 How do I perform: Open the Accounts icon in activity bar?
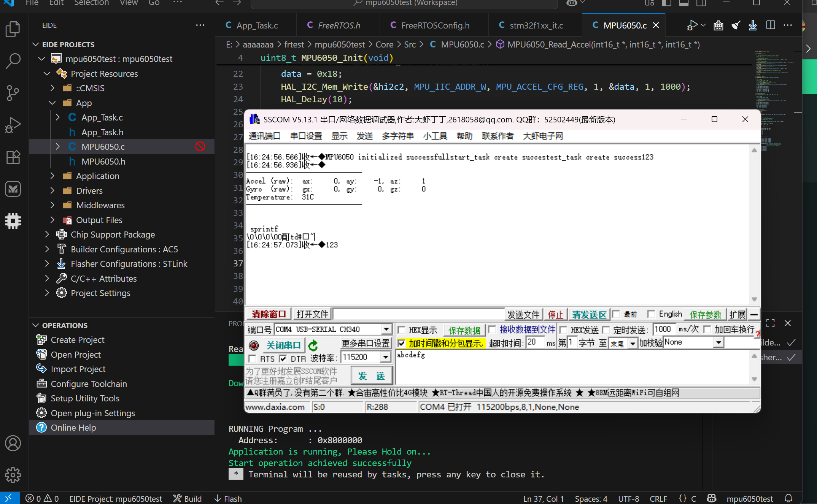click(13, 443)
